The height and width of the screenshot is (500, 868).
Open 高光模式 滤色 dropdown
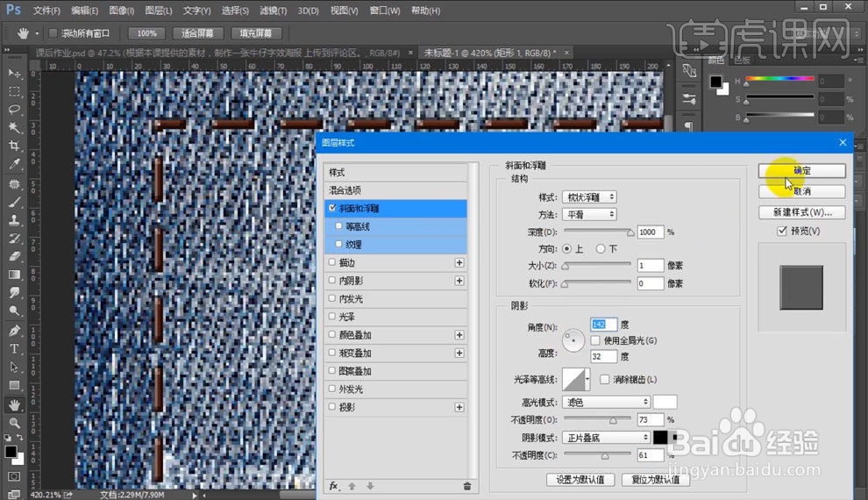606,402
